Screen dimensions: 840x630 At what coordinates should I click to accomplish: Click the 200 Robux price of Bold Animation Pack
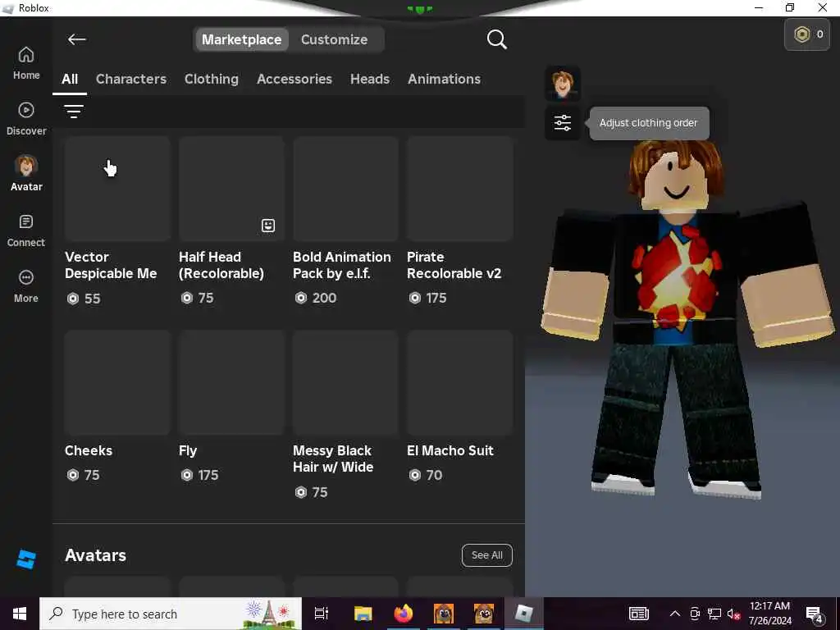pyautogui.click(x=316, y=298)
